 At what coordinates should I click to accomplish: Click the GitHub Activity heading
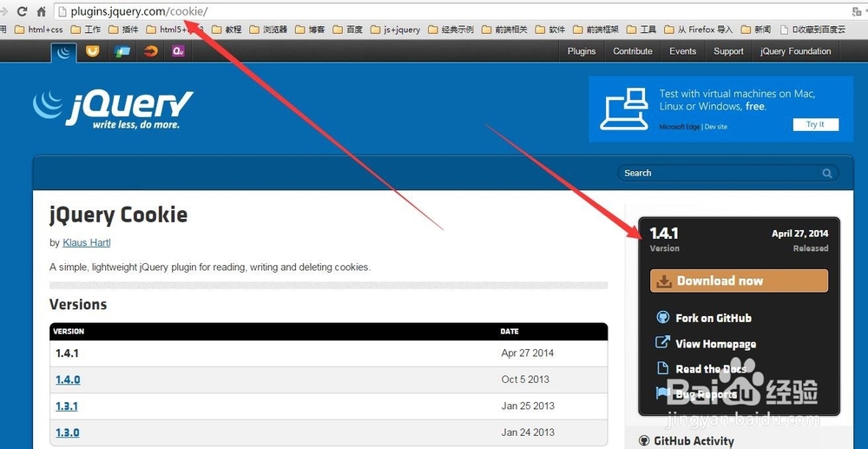(694, 440)
